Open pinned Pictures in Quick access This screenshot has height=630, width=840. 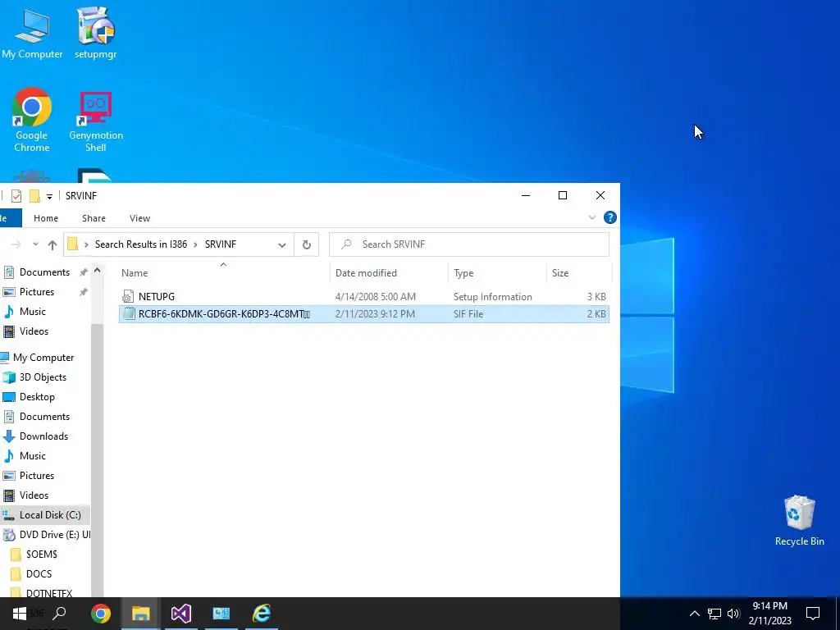tap(37, 292)
